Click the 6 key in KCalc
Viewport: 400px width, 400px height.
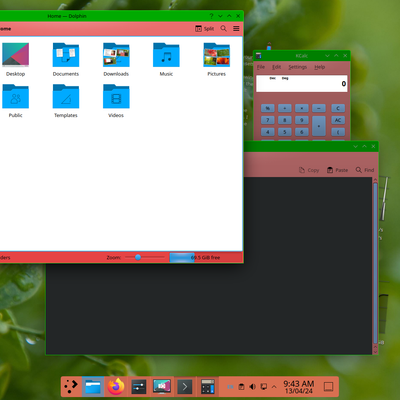click(x=302, y=132)
